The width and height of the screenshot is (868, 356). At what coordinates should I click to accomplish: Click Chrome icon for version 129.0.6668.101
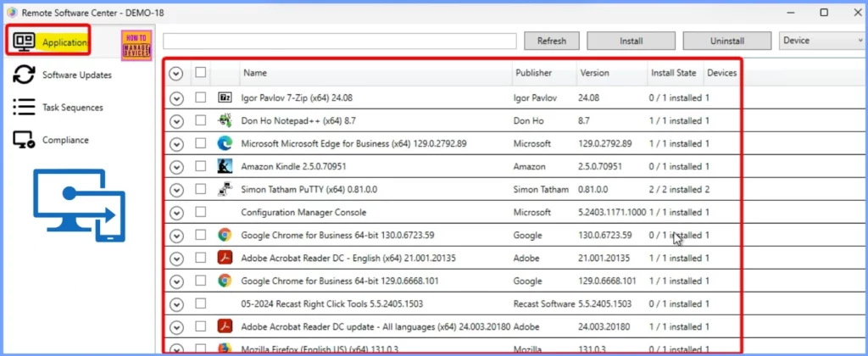pos(224,281)
